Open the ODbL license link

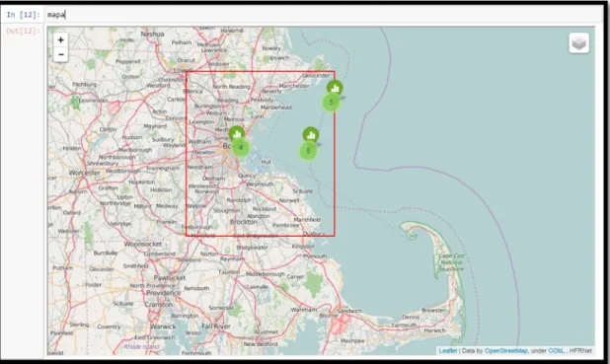click(x=556, y=351)
